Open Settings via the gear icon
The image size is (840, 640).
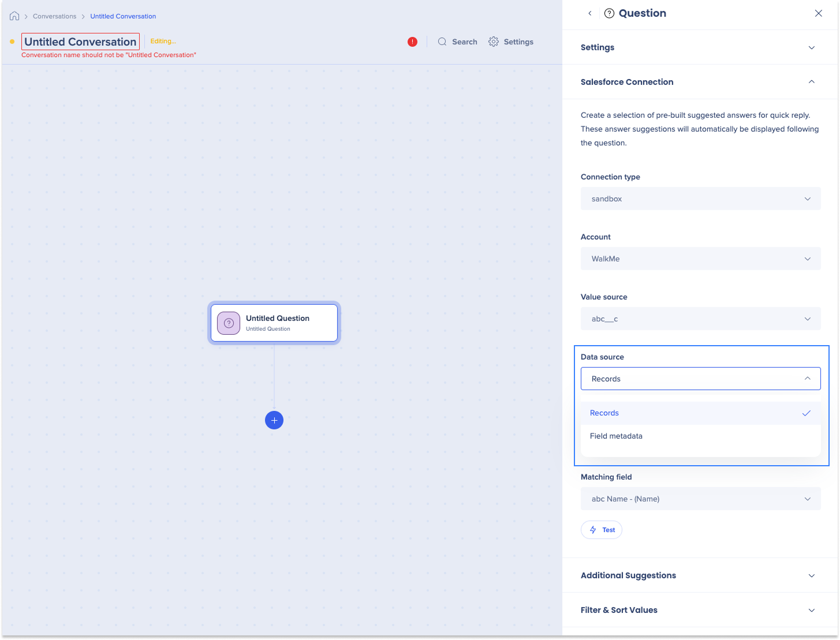[x=494, y=42]
